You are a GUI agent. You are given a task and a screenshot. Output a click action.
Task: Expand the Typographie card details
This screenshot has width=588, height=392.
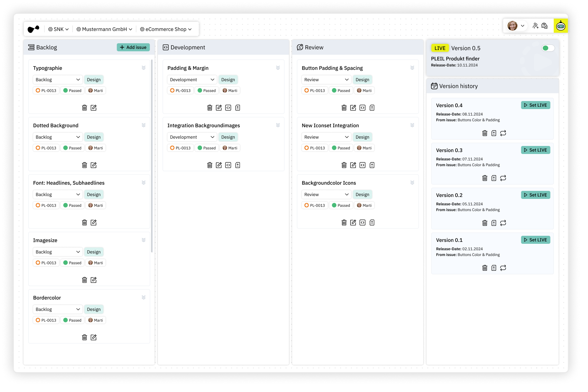coord(144,68)
